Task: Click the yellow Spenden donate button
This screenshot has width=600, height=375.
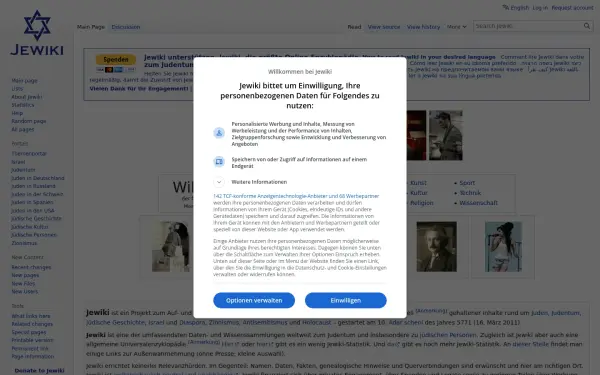Action: pos(116,59)
